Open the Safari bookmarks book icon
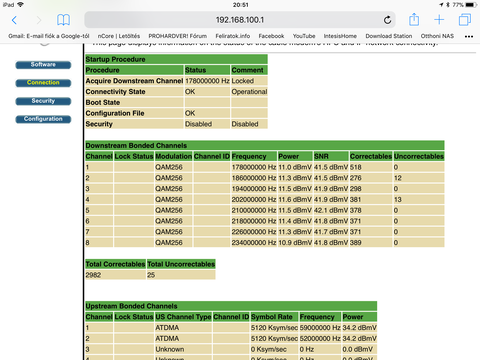 coord(63,20)
